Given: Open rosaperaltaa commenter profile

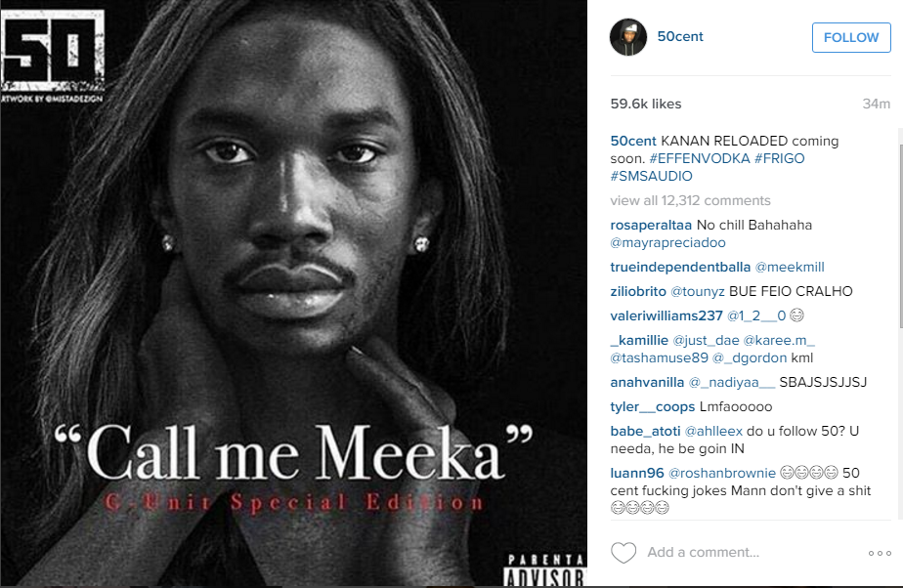Looking at the screenshot, I should pos(651,225).
